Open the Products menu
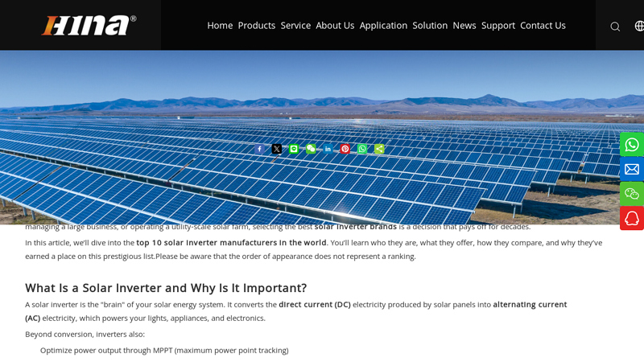 [257, 26]
